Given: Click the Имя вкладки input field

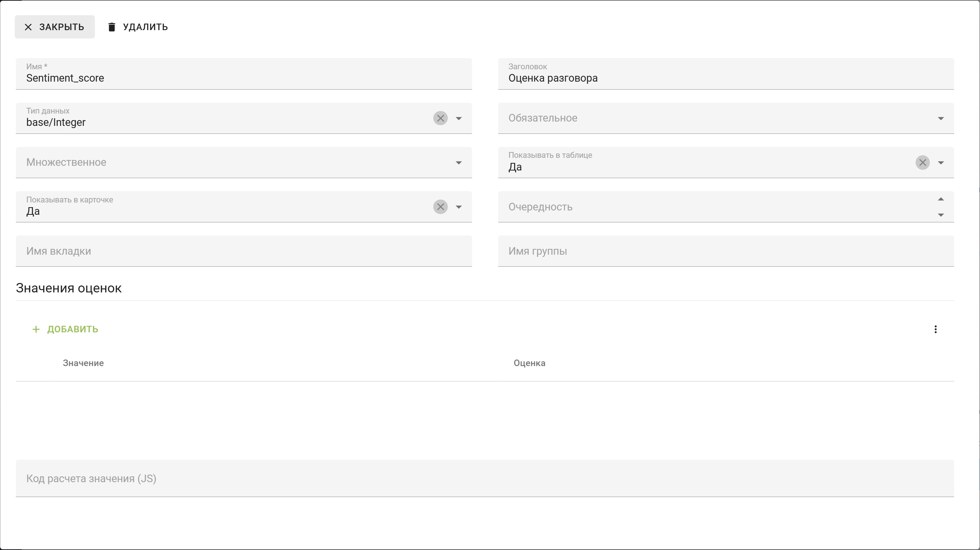Looking at the screenshot, I should tap(243, 251).
